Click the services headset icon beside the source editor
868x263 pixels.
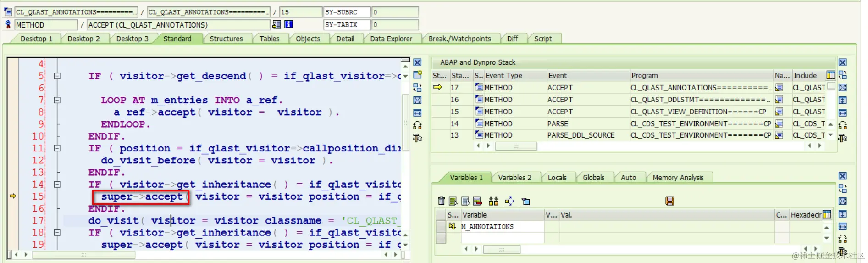417,125
